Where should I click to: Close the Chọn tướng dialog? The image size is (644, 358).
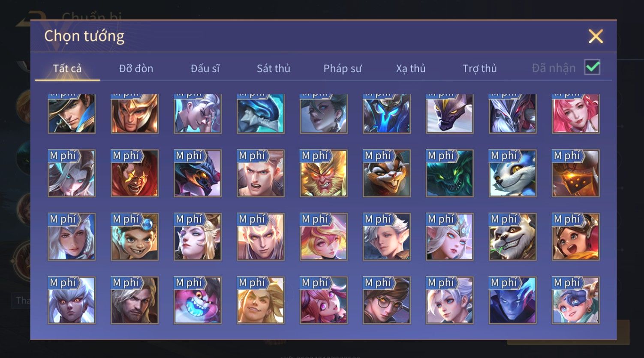(596, 36)
